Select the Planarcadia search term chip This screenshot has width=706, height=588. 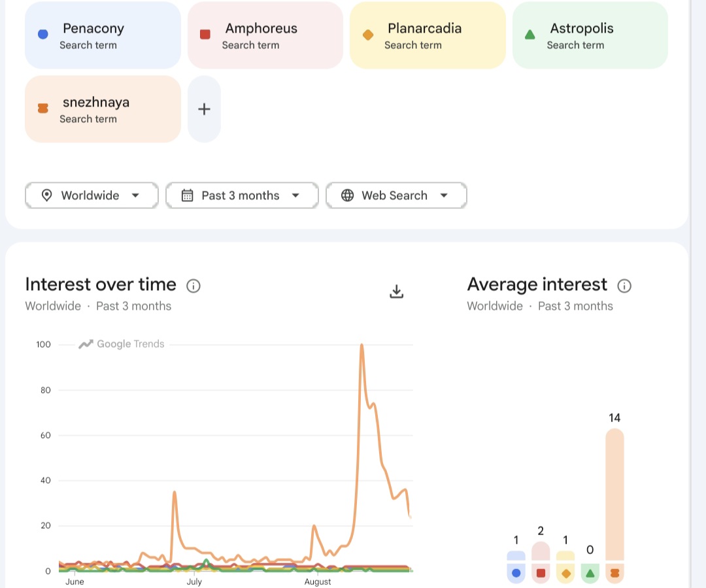point(428,35)
